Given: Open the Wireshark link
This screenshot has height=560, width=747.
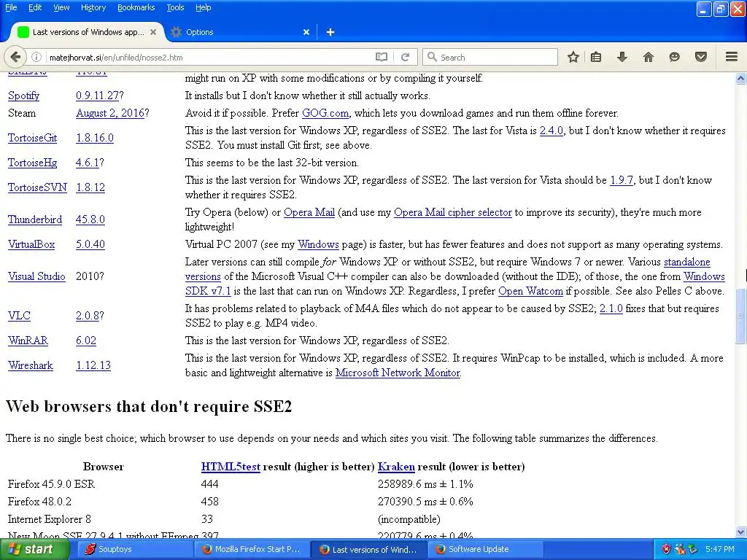Looking at the screenshot, I should tap(31, 365).
